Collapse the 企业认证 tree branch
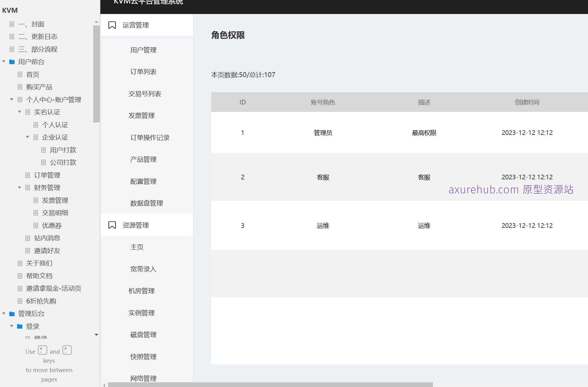The image size is (588, 387). tap(27, 137)
